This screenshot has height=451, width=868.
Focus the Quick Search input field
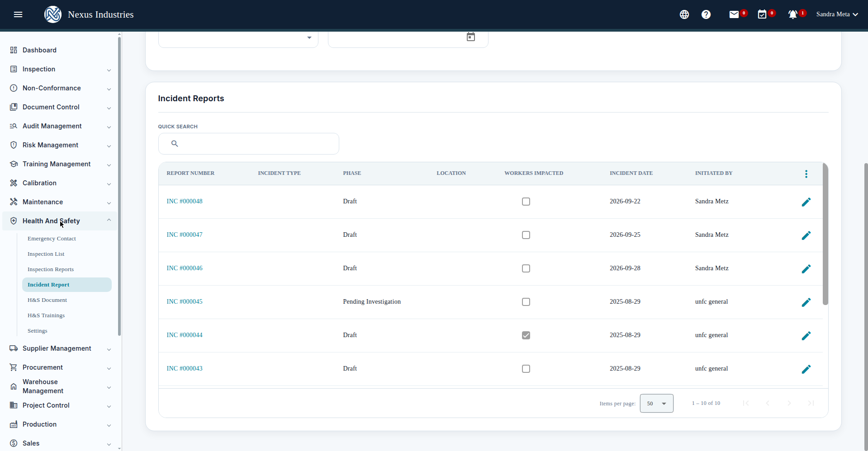[x=249, y=144]
